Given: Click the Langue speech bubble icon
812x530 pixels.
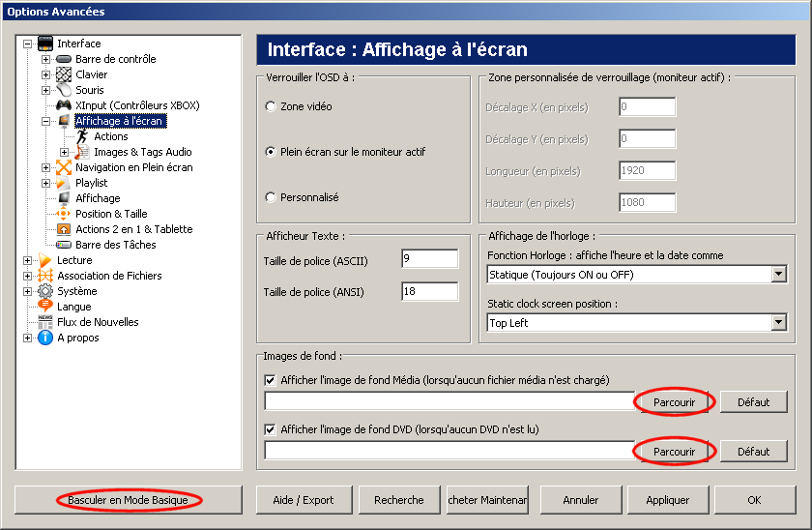Looking at the screenshot, I should click(x=45, y=307).
